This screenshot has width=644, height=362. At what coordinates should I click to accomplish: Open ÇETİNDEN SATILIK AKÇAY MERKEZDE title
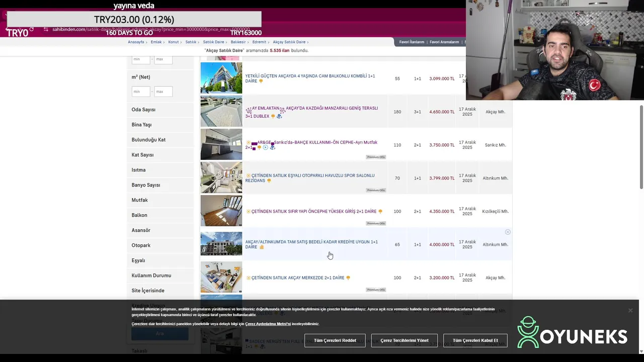pos(298,278)
